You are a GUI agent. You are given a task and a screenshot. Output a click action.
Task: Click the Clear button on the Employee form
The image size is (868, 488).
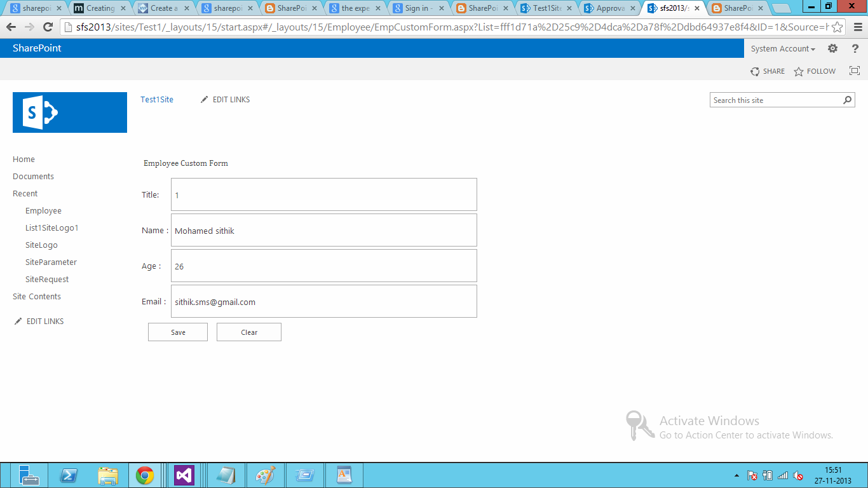pos(248,332)
